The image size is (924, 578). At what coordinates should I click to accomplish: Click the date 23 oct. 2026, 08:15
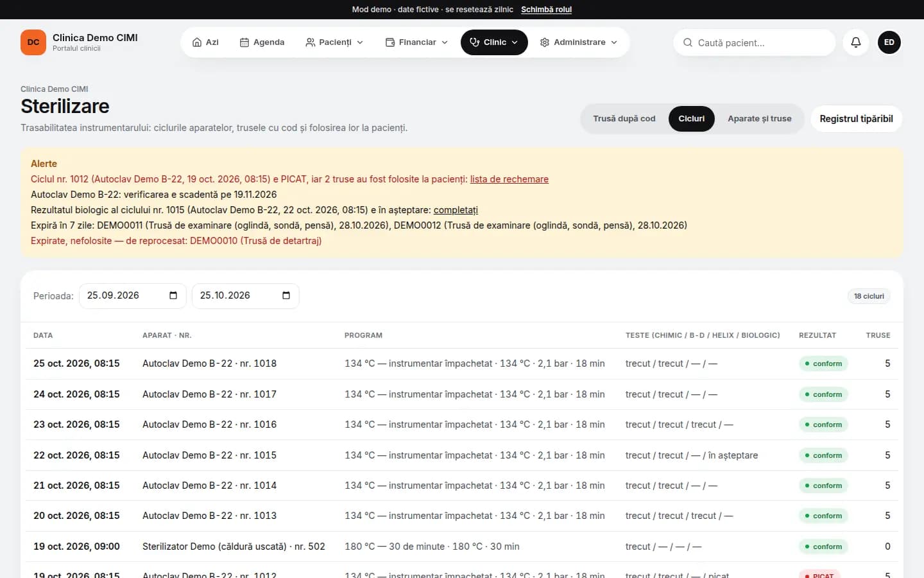tap(76, 425)
